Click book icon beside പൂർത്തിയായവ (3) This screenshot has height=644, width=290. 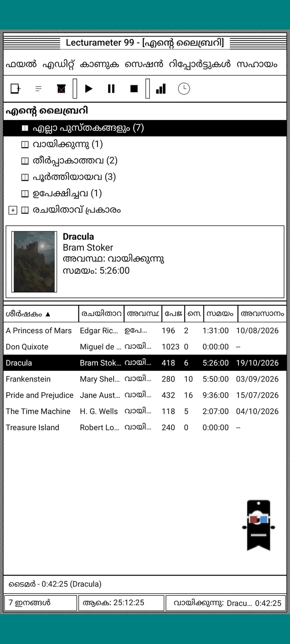click(25, 177)
